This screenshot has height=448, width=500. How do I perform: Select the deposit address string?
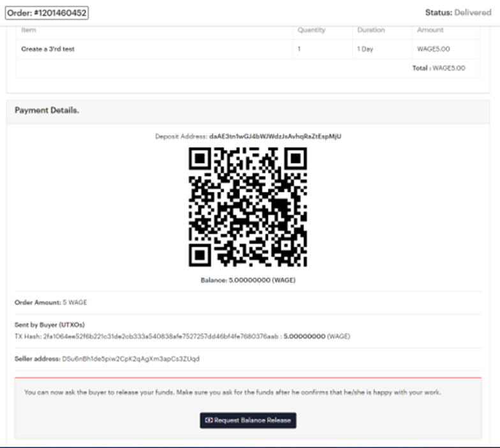click(x=275, y=136)
